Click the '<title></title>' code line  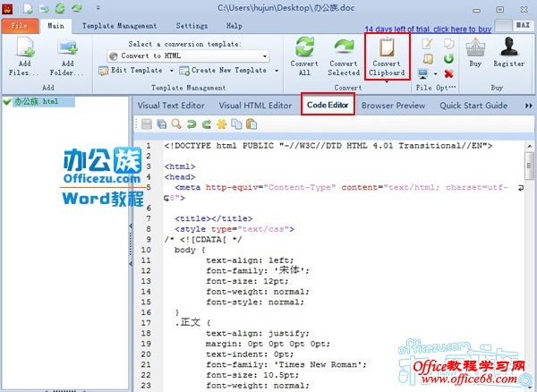pos(213,218)
